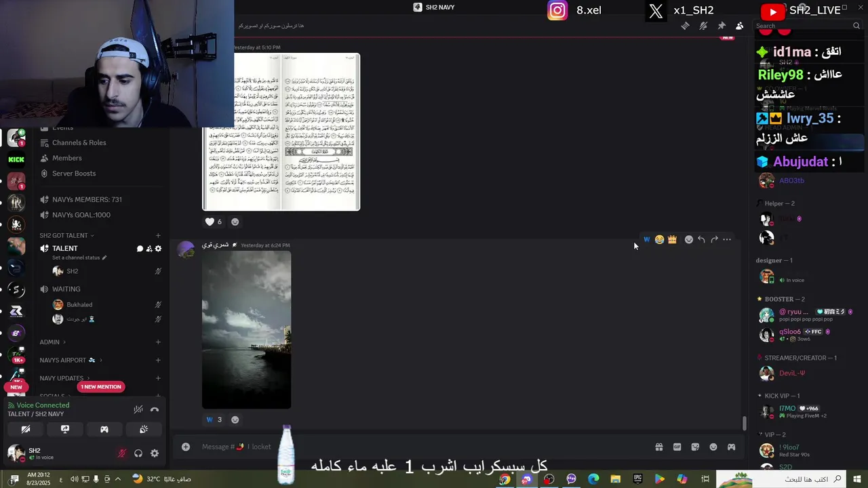Add a channel to NAVYS AIRPORT category

pyautogui.click(x=158, y=360)
